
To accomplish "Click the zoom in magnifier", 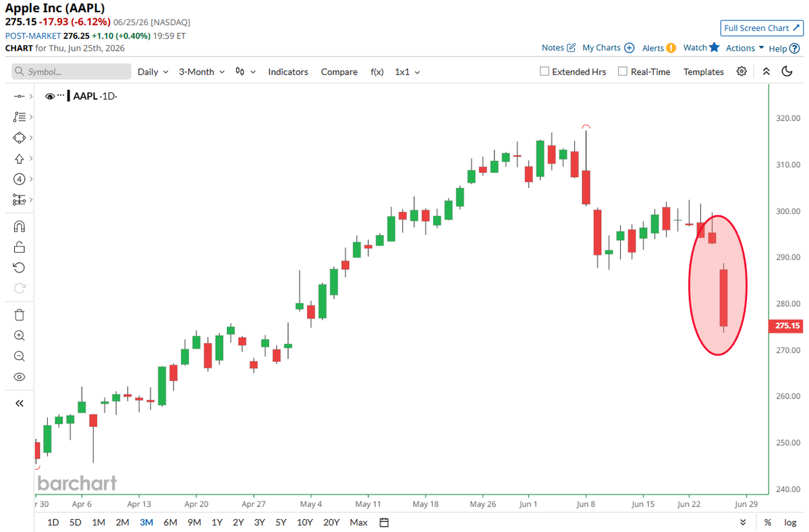I will point(19,336).
